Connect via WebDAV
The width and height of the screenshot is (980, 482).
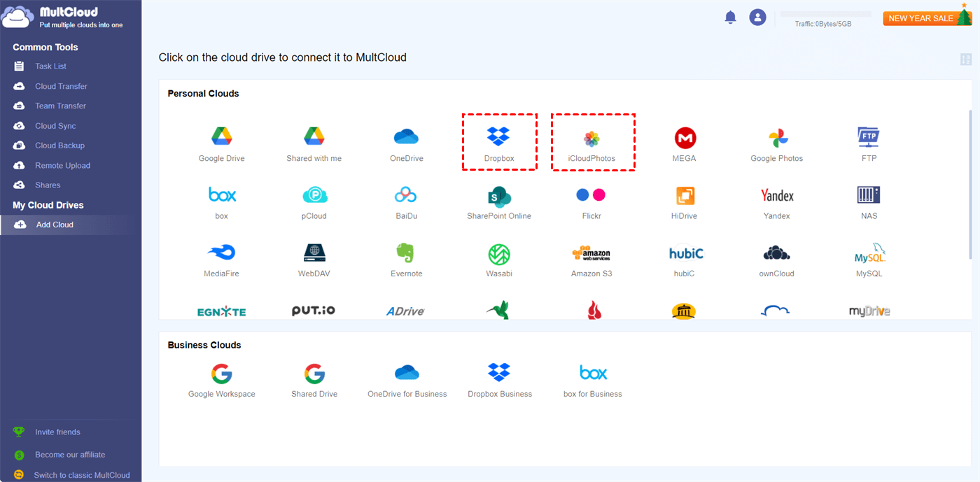(314, 260)
